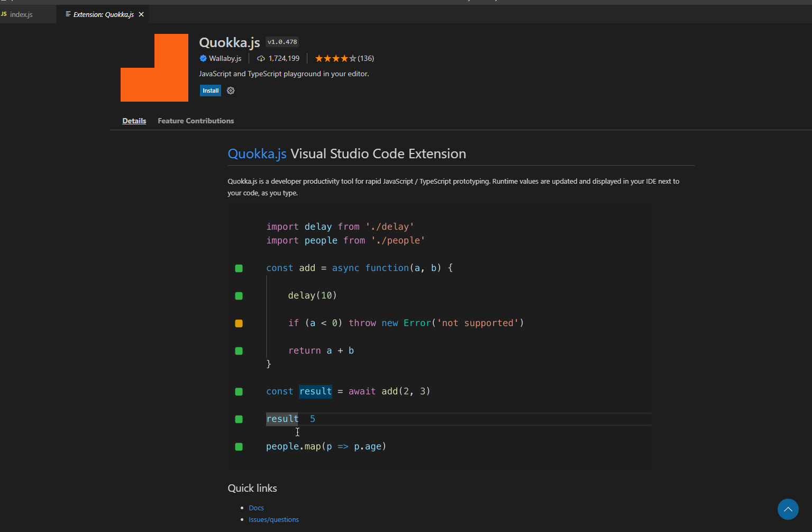Click the version label v1.0.478

(x=282, y=42)
